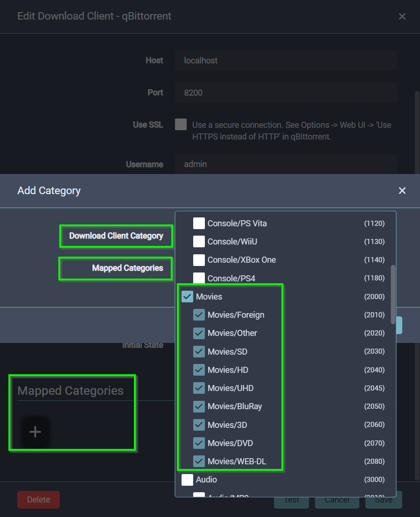
Task: Uncheck the Movies/BluRay checkbox
Action: tap(199, 406)
